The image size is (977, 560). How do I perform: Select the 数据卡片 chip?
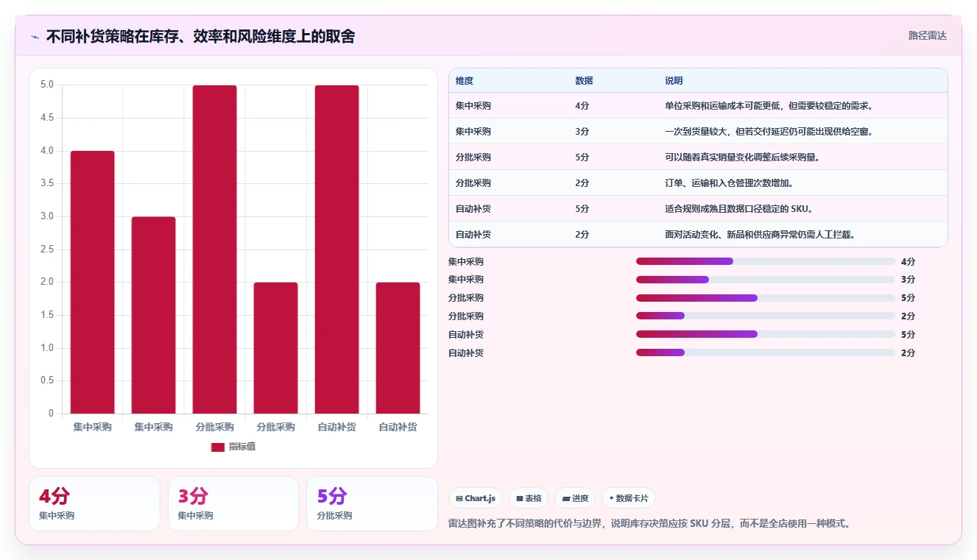629,498
